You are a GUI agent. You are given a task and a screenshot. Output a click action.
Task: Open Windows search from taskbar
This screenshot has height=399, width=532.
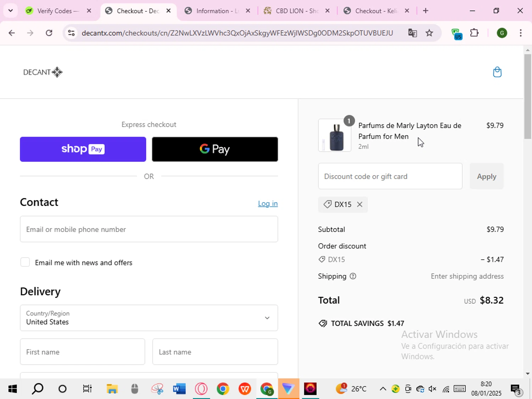point(38,389)
